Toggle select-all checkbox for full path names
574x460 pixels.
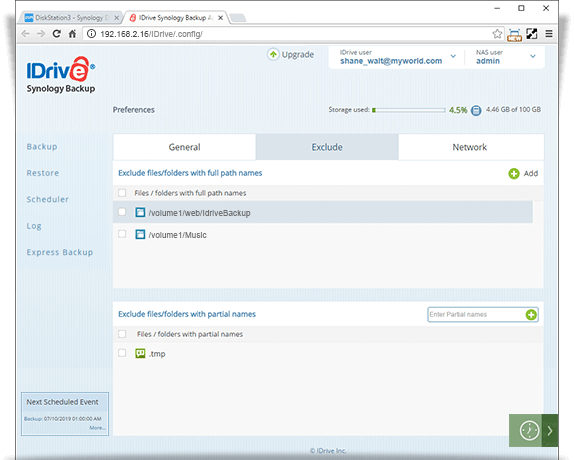click(x=122, y=193)
